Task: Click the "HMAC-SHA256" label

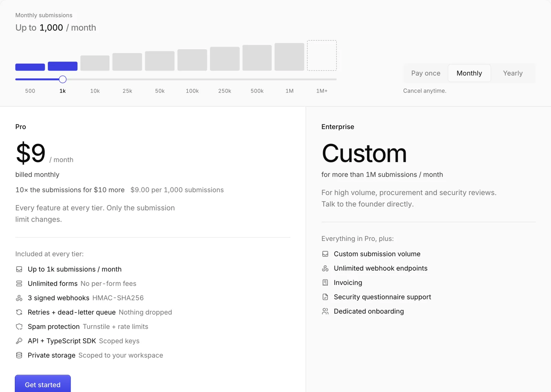Action: 118,298
